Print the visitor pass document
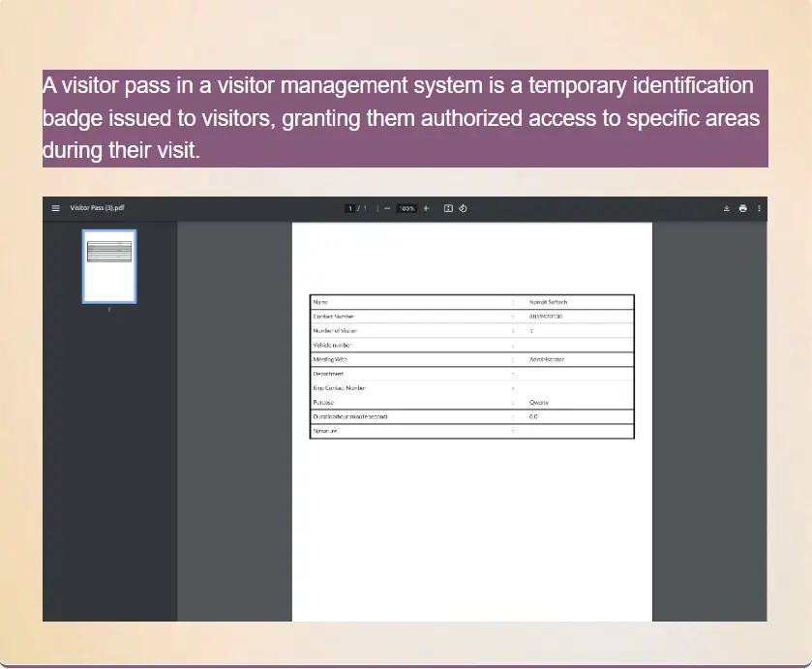 pyautogui.click(x=742, y=208)
